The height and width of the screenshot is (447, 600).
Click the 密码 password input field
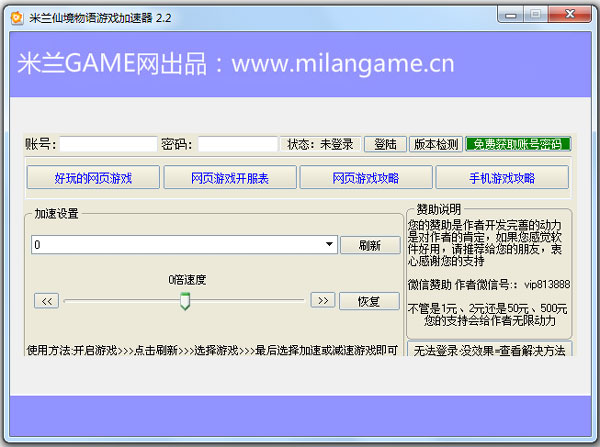[237, 144]
